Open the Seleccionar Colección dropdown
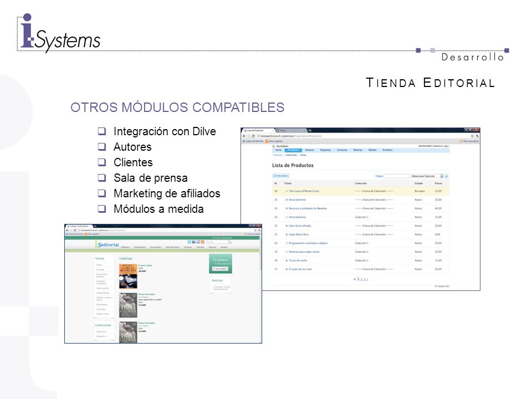Viewport: 532px width, 399px height. click(427, 176)
